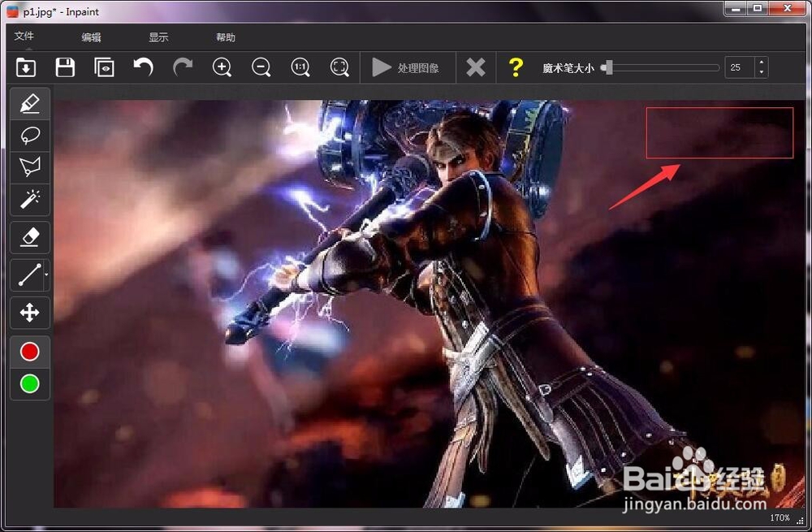Close the Inpaint window
The height and width of the screenshot is (532, 812).
[788, 8]
